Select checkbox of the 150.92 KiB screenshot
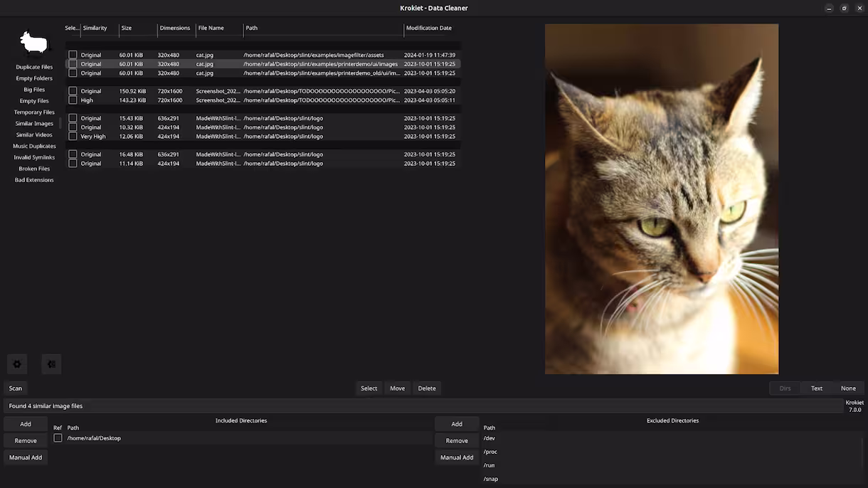The image size is (868, 488). [73, 91]
